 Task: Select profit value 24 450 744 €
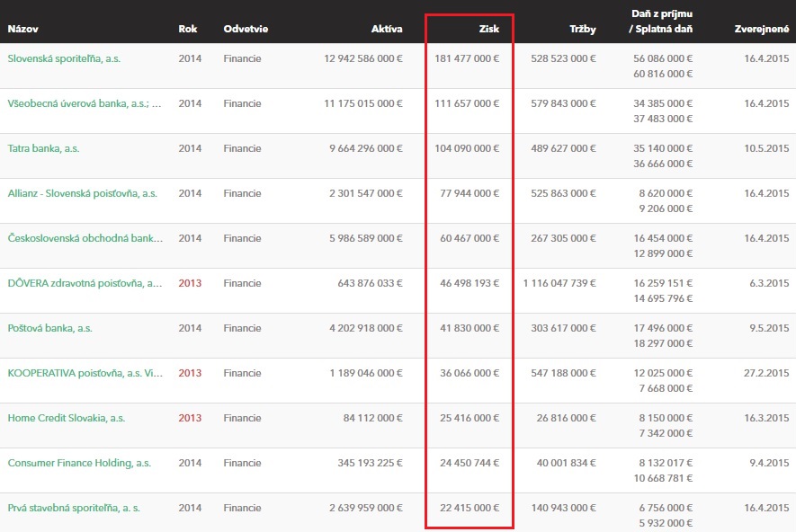point(470,463)
